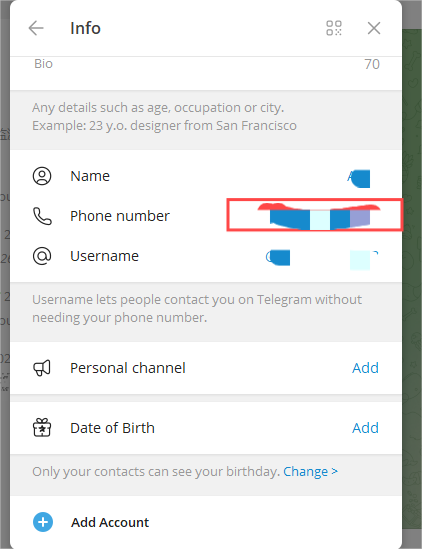
Task: Click Add Account label
Action: pos(110,522)
